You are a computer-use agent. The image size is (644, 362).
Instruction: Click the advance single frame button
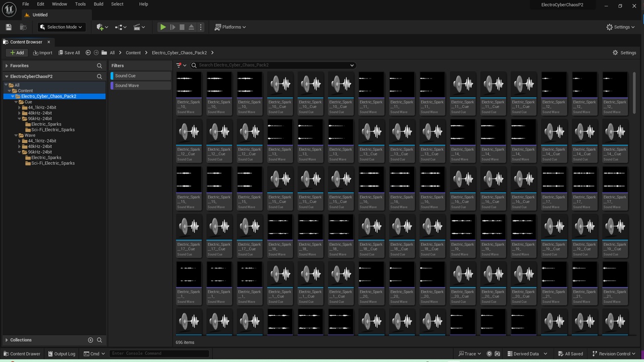(173, 27)
